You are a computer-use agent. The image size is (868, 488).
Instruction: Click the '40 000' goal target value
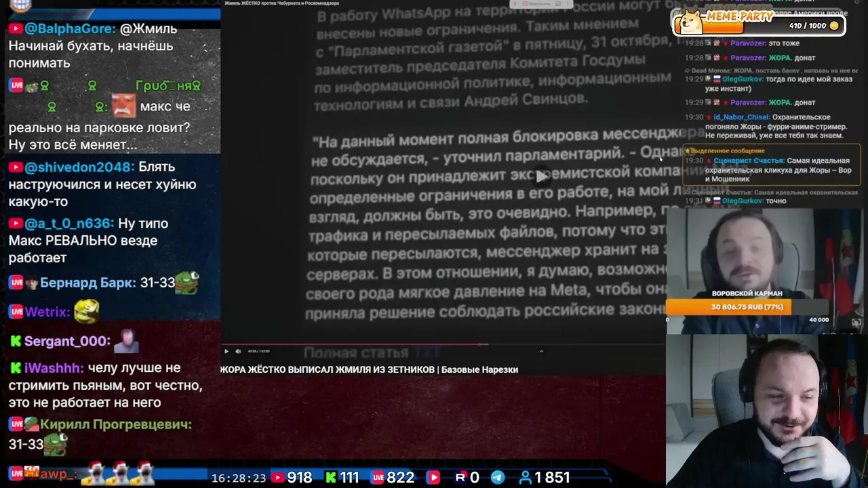[x=818, y=320]
